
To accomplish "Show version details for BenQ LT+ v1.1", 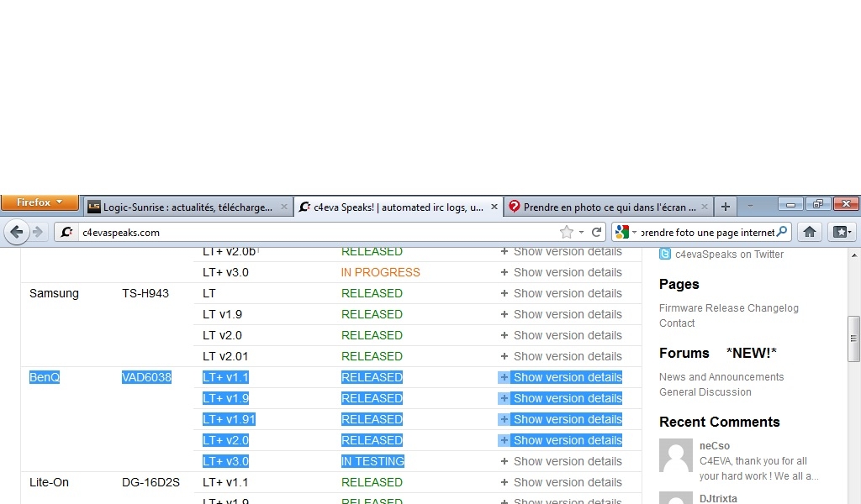I will [561, 377].
